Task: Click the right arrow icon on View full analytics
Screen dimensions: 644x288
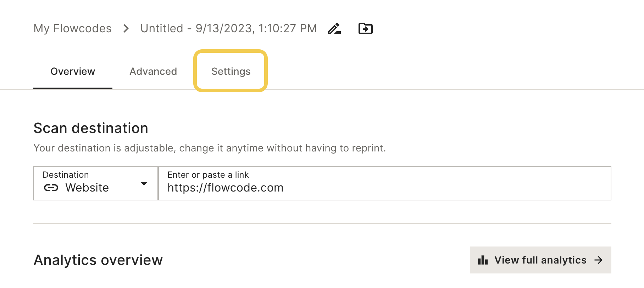Action: click(599, 260)
